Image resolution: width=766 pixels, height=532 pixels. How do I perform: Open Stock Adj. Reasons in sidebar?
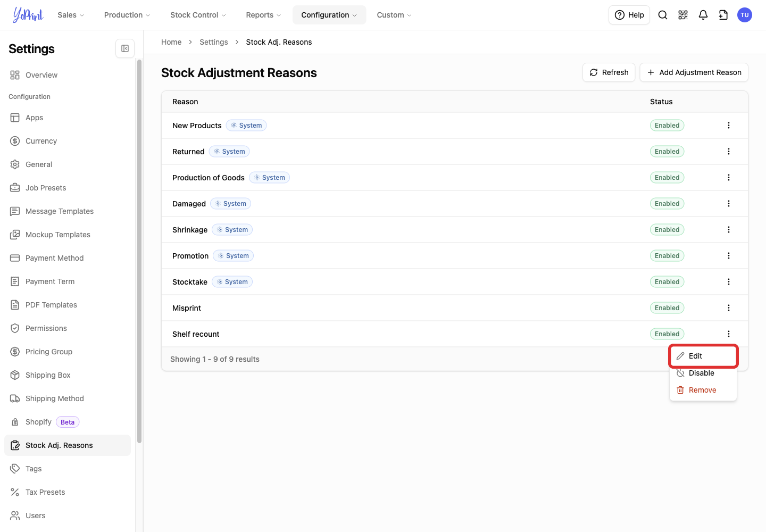pos(68,445)
